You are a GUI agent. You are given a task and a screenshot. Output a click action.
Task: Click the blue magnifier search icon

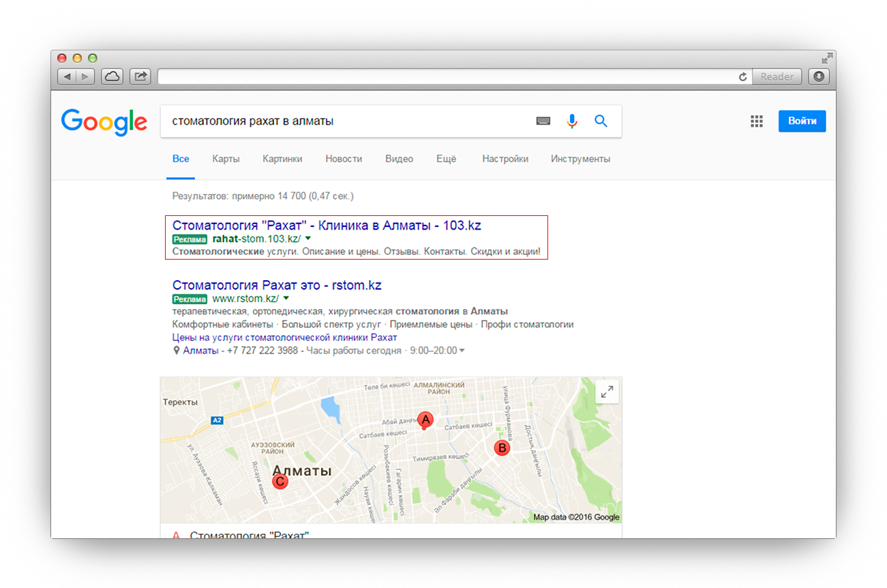point(601,121)
